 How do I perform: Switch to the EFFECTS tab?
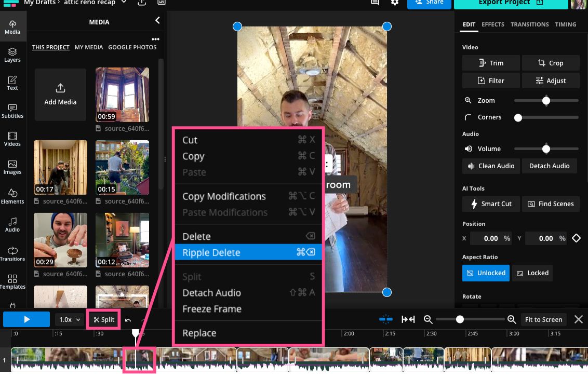[492, 24]
